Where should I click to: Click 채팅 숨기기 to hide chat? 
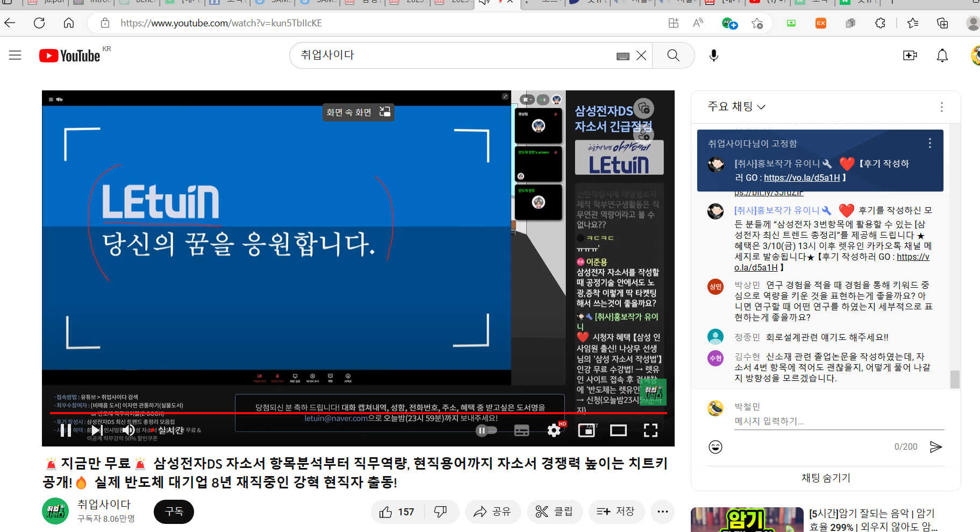pos(826,478)
